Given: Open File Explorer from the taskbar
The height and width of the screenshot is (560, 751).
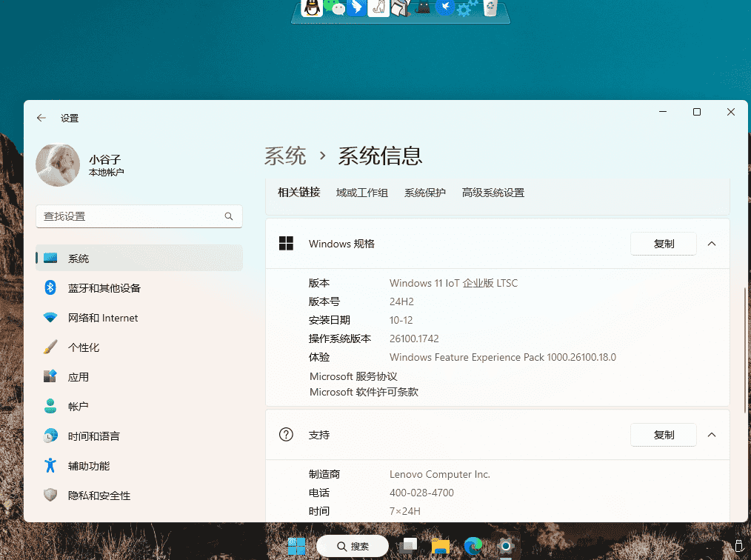Looking at the screenshot, I should point(440,546).
